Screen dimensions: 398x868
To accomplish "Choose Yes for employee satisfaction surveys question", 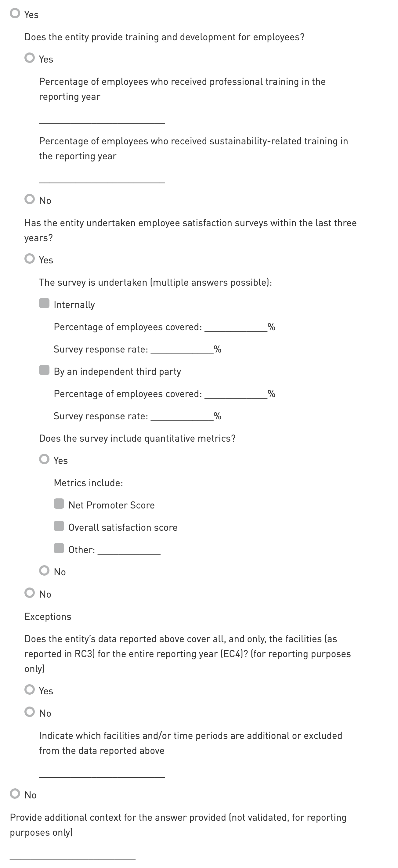I will 30,259.
